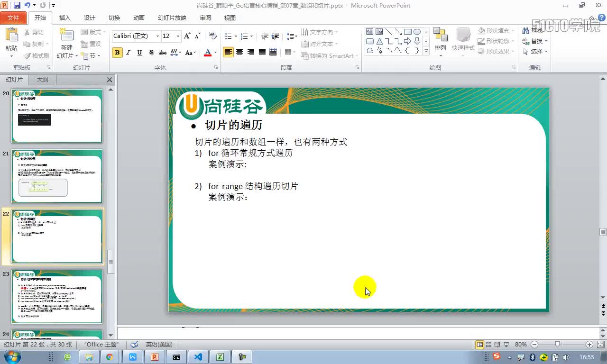Toggle Normal view in status bar
This screenshot has height=364, width=607.
tap(479, 345)
